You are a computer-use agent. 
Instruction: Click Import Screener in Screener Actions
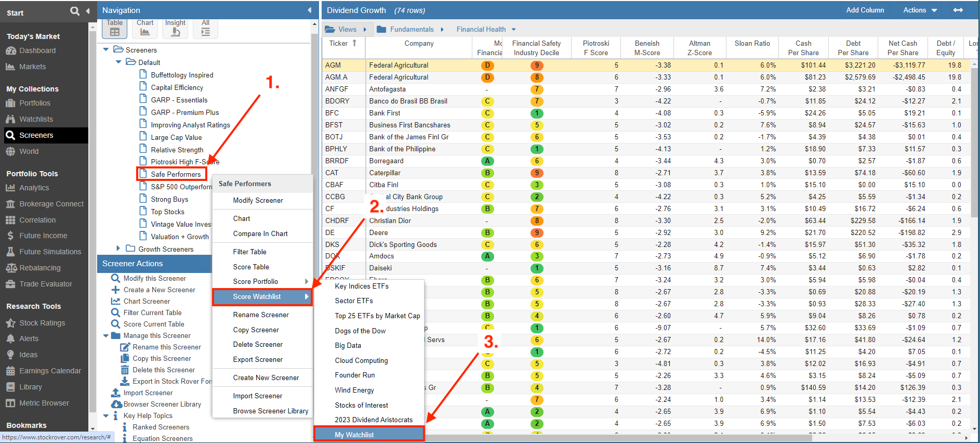point(148,393)
